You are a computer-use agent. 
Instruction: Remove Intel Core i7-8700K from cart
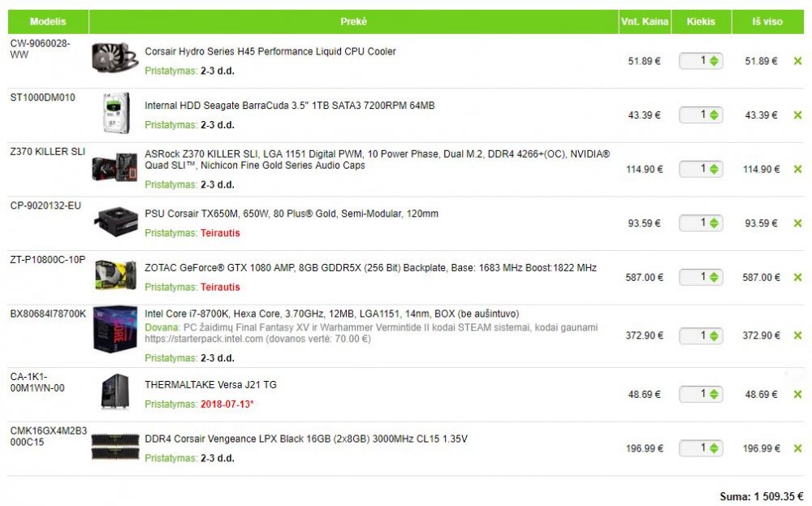pyautogui.click(x=797, y=335)
